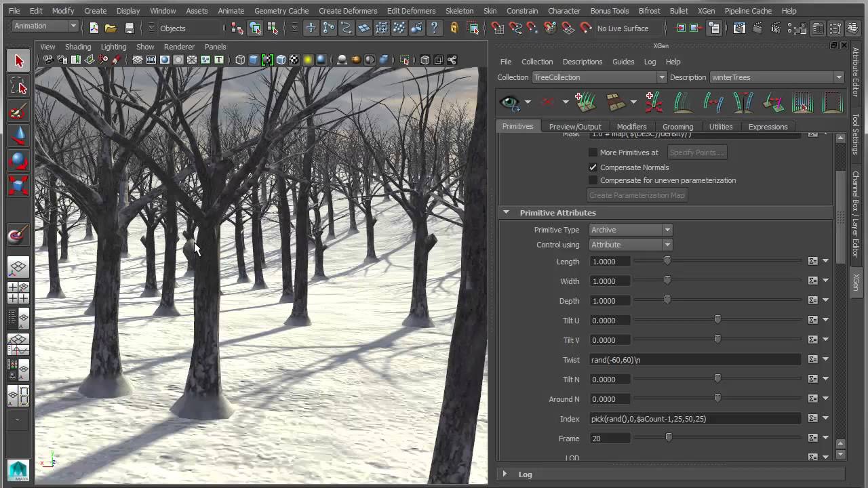Screen dimensions: 868x488
Task: Click the New scene icon
Action: (94, 28)
